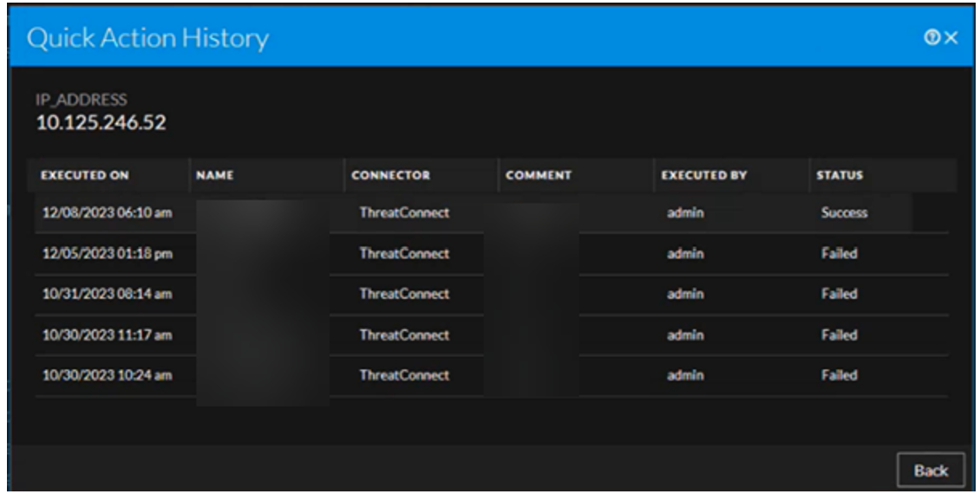Click Failed status in 10/30/2023 10:24 row
This screenshot has height=494, width=980.
840,375
